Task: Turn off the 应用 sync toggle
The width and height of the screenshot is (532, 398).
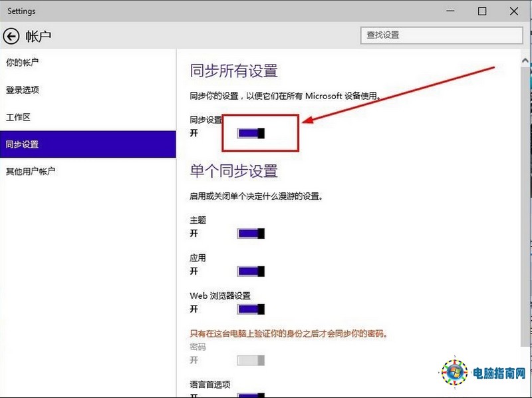Action: click(251, 271)
